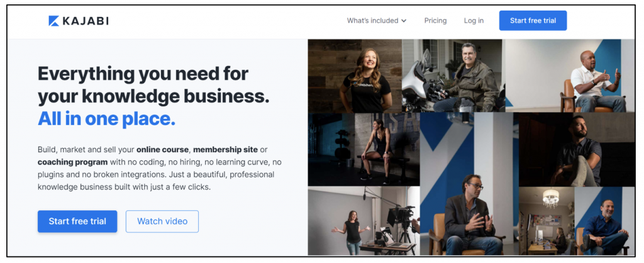This screenshot has height=263, width=644.
Task: Select the Log in link
Action: tap(474, 21)
